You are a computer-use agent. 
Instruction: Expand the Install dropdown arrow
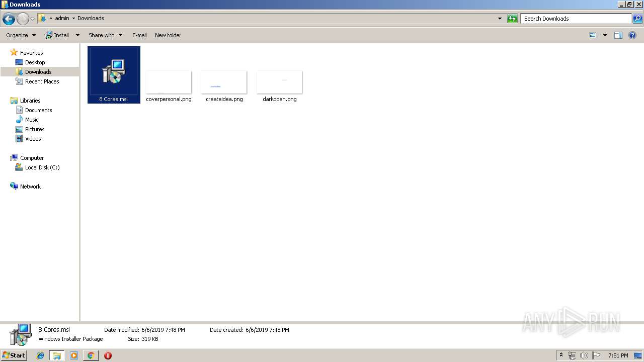[77, 35]
